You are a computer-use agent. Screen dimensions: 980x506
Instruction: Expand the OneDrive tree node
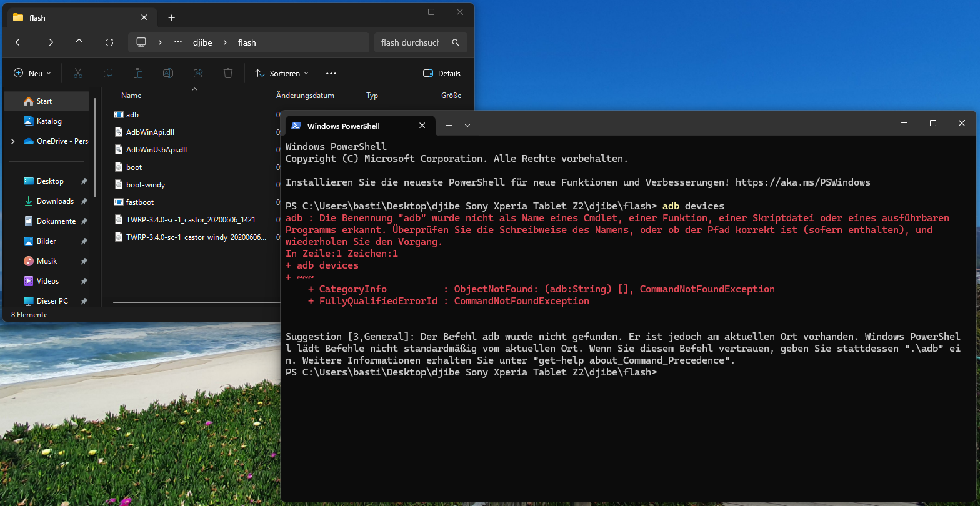tap(13, 141)
